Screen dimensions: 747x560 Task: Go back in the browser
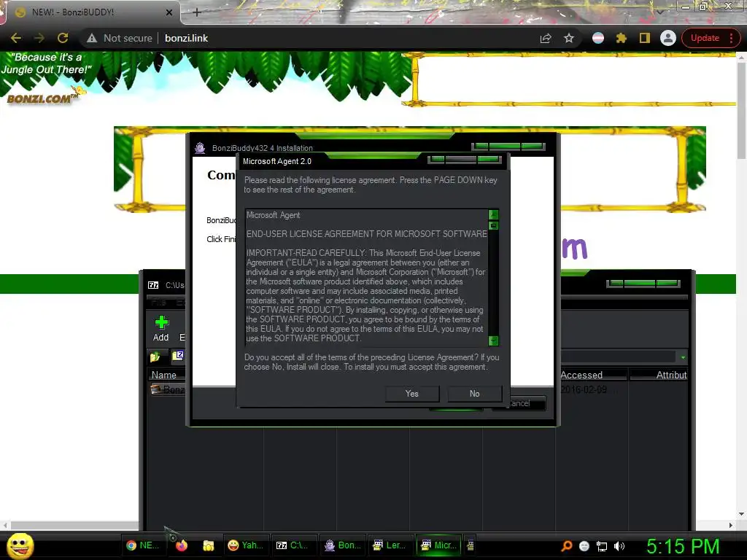(x=16, y=38)
